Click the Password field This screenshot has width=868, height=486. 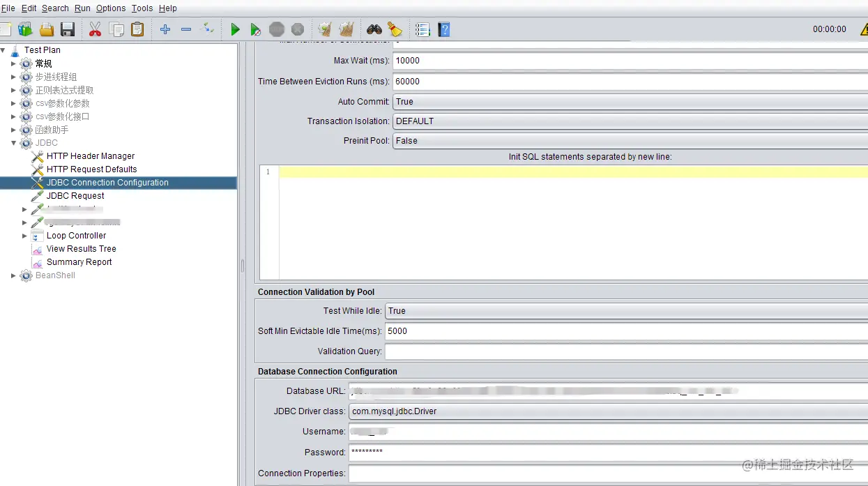point(608,452)
